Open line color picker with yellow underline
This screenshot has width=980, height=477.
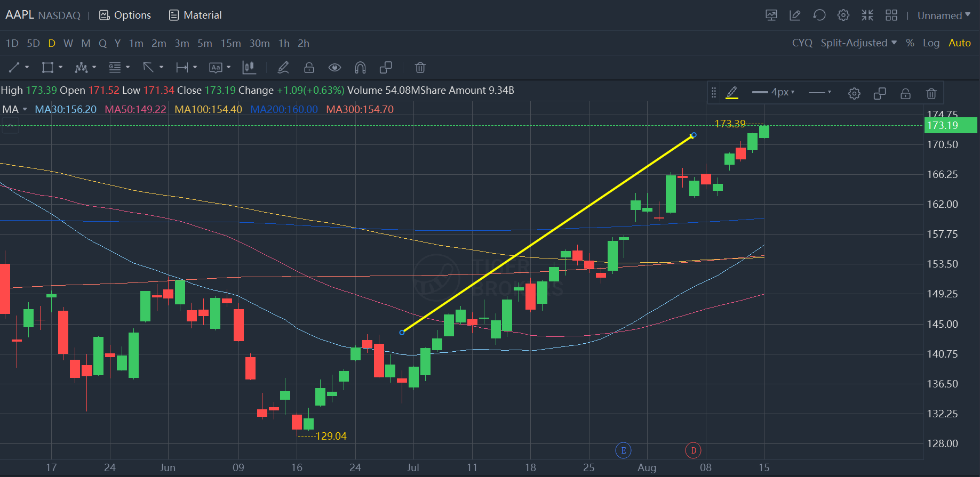click(732, 93)
